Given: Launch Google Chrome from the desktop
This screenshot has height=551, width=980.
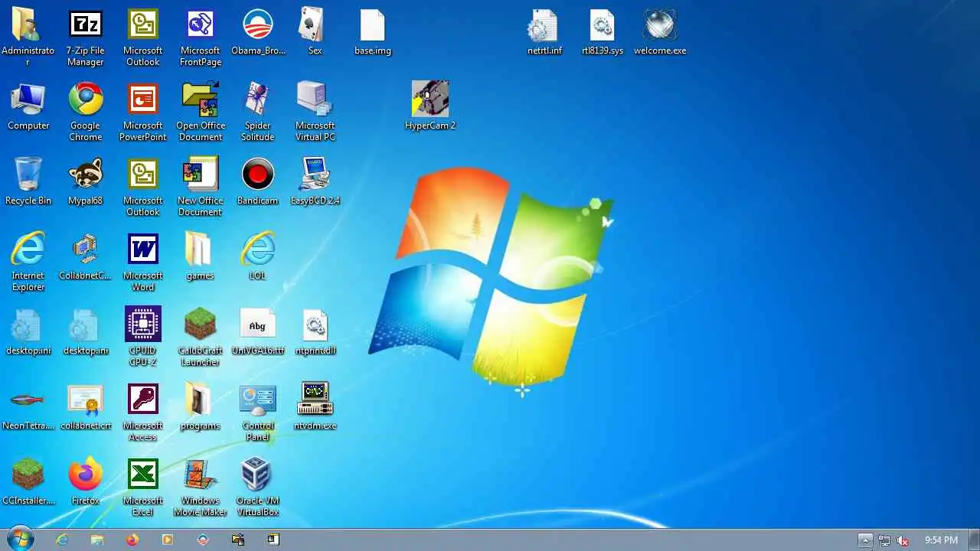Looking at the screenshot, I should tap(85, 112).
